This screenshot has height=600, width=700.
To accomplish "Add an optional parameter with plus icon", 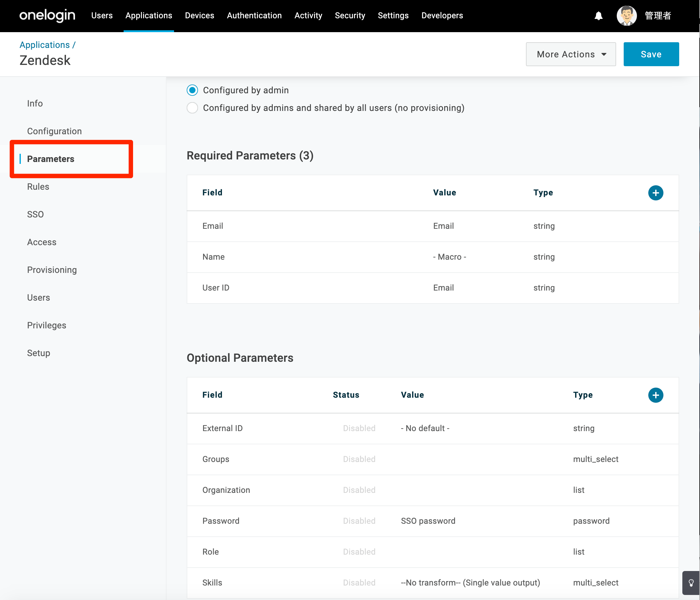I will (x=656, y=395).
